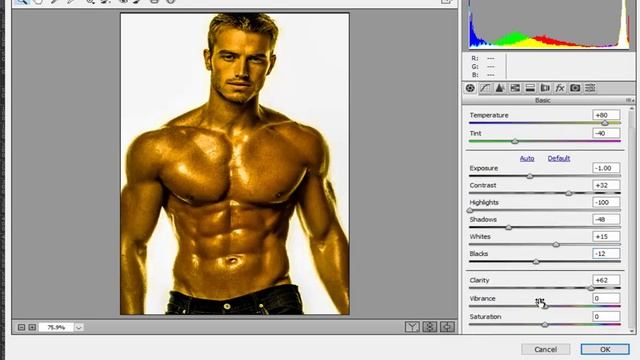Open the Presets tab
This screenshot has width=640, height=360.
[x=590, y=88]
